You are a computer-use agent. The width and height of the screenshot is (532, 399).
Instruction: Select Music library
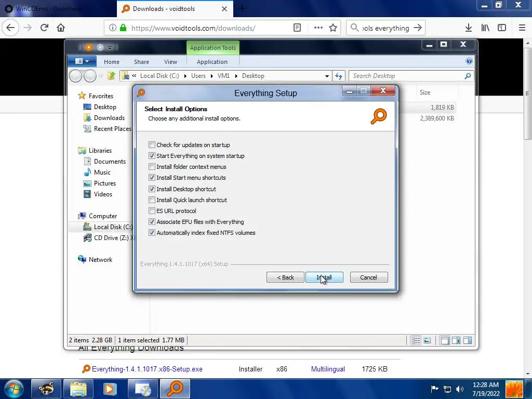(102, 172)
